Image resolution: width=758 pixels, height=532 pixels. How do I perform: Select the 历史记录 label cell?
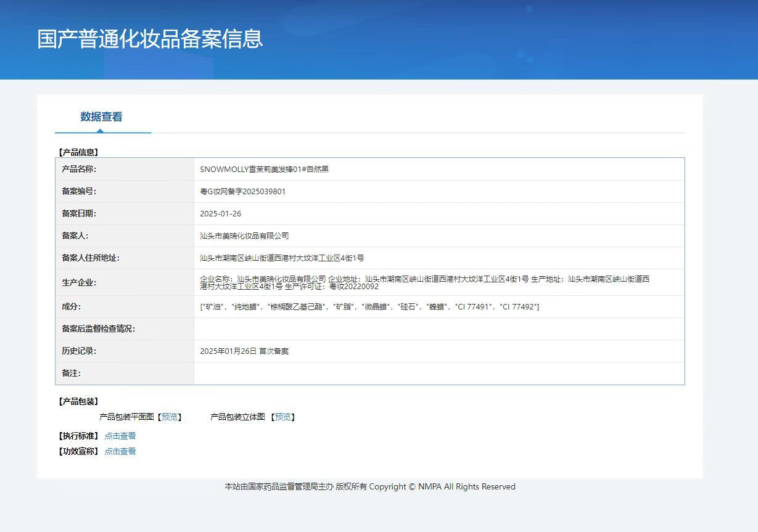click(x=125, y=351)
